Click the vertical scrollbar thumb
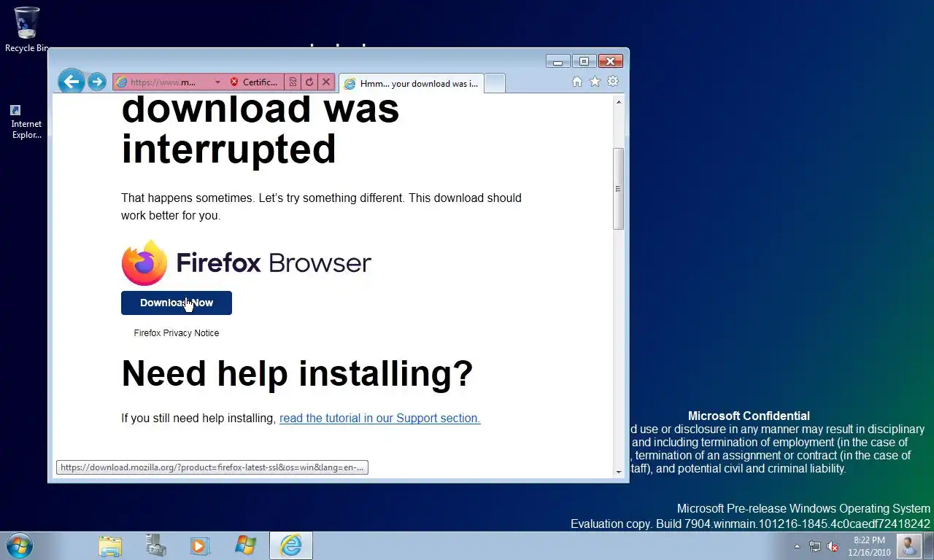 click(619, 189)
